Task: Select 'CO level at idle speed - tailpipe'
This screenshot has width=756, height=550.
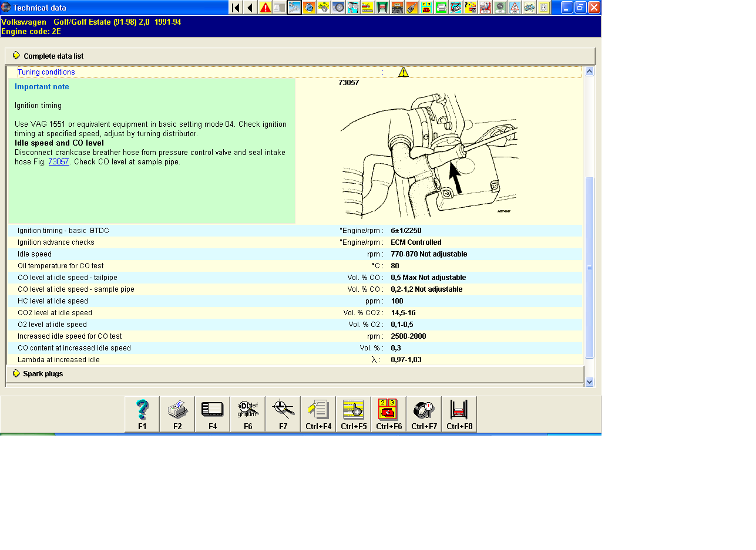Action: (x=68, y=278)
